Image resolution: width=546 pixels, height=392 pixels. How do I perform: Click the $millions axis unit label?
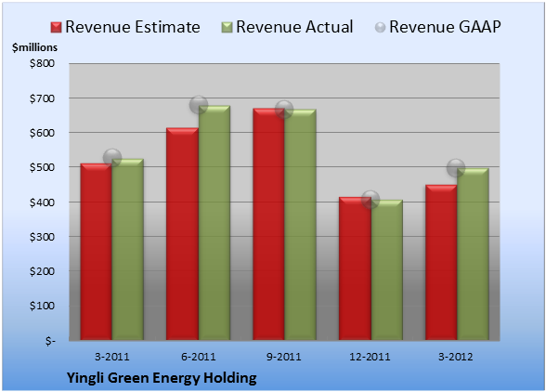click(x=35, y=47)
